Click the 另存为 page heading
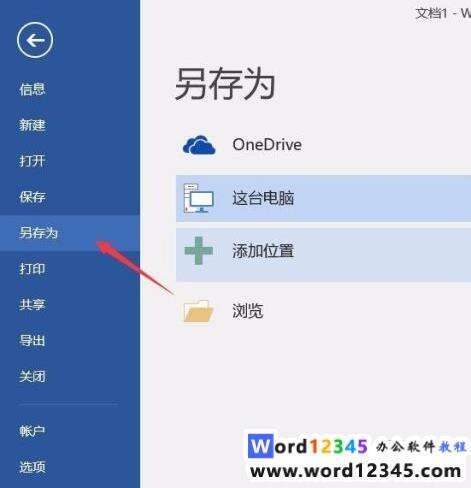This screenshot has width=471, height=488. pos(225,83)
